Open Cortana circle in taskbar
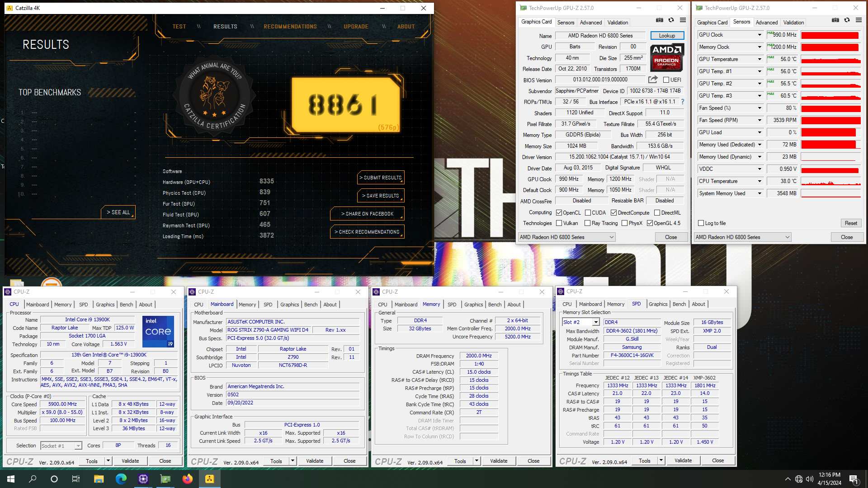 [x=54, y=479]
